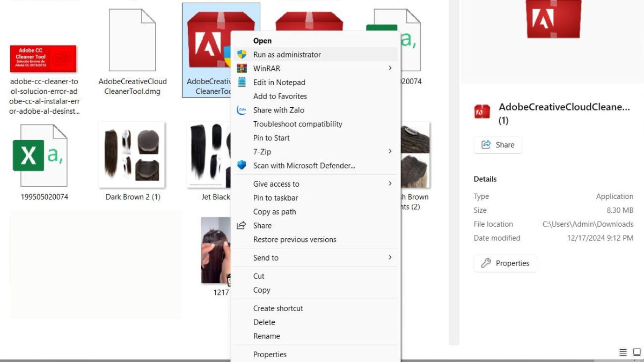Click the Microsoft Defender shield icon
Viewport: 644px width, 362px height.
click(x=241, y=166)
